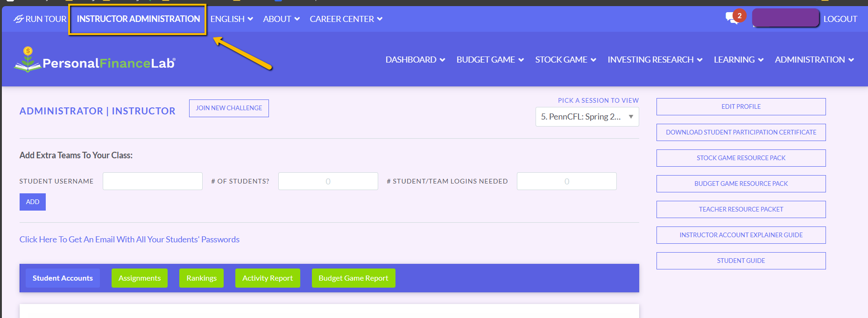Focus the Student Username input field

click(153, 181)
